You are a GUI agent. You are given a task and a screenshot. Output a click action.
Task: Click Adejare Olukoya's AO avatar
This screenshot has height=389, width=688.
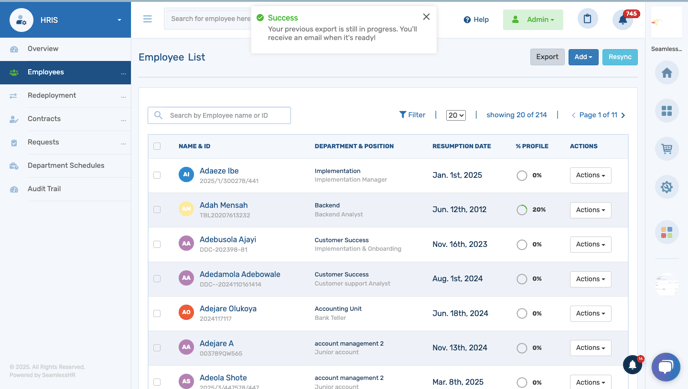(x=186, y=312)
